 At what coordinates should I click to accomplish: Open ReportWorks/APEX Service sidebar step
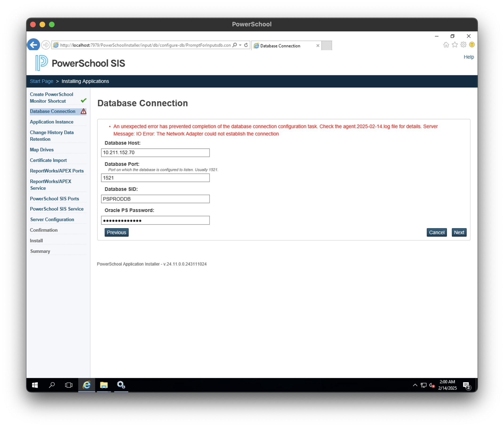tap(50, 185)
